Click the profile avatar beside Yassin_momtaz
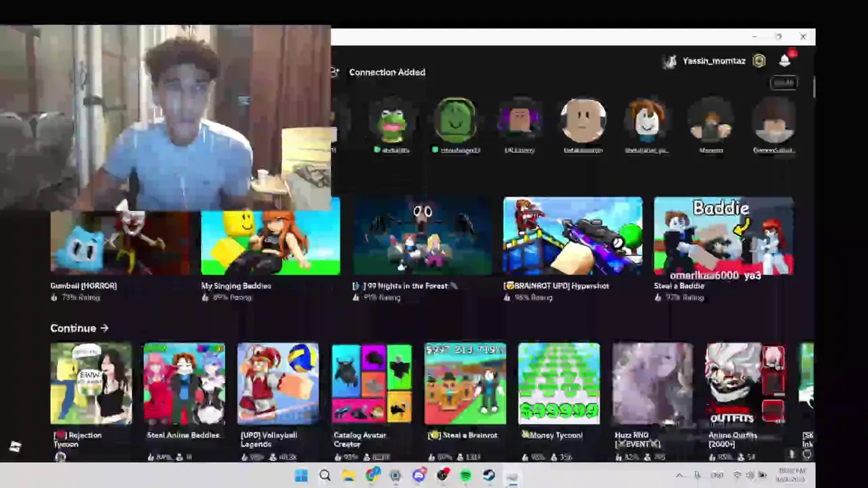This screenshot has width=868, height=488. click(x=670, y=61)
